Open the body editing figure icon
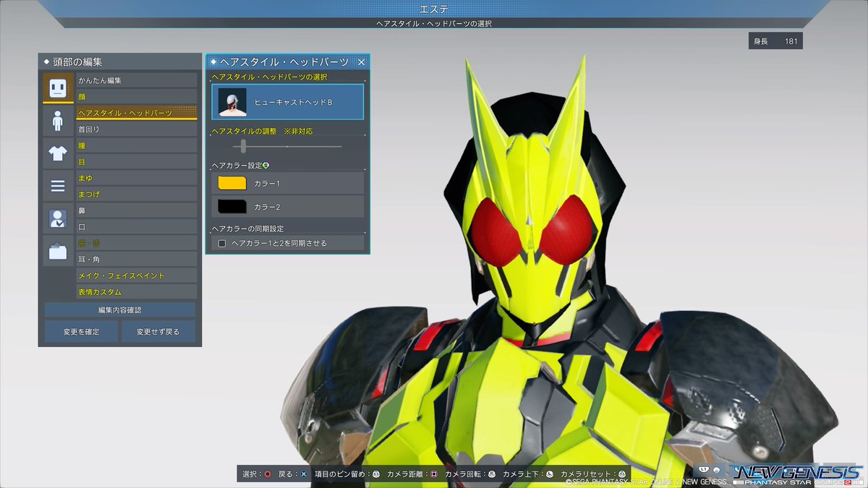Image resolution: width=868 pixels, height=488 pixels. coord(58,121)
